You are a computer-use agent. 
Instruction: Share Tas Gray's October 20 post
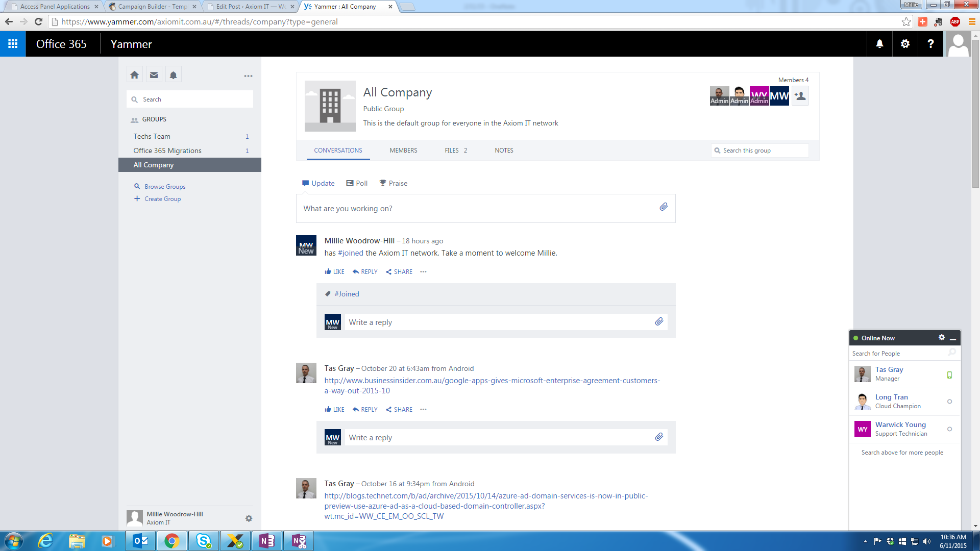pos(399,410)
